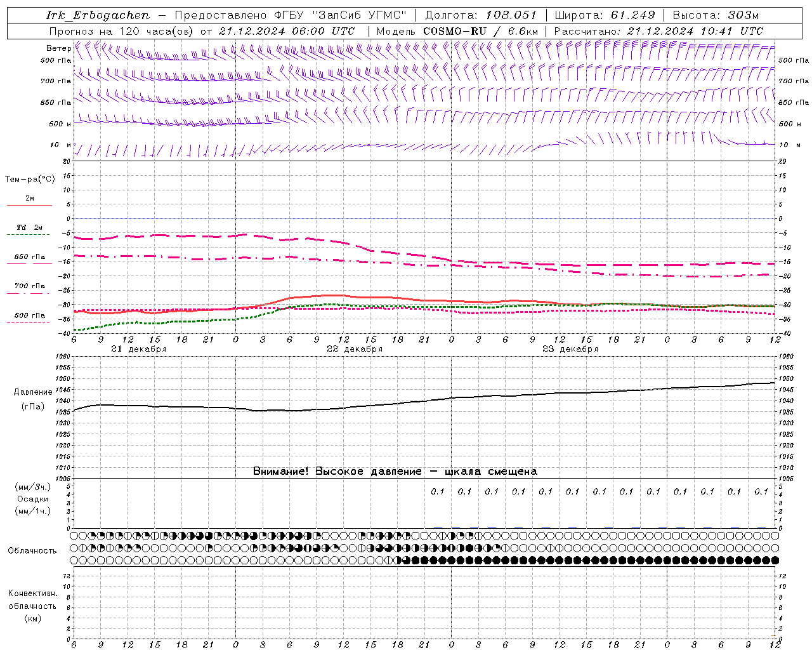Click the Ветер wind panel label
The height and width of the screenshot is (650, 812).
pyautogui.click(x=58, y=48)
